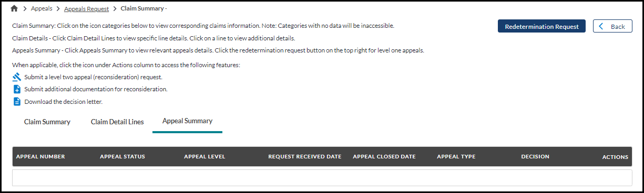Sort by Appeal Type column header
The width and height of the screenshot is (644, 193).
pyautogui.click(x=456, y=157)
